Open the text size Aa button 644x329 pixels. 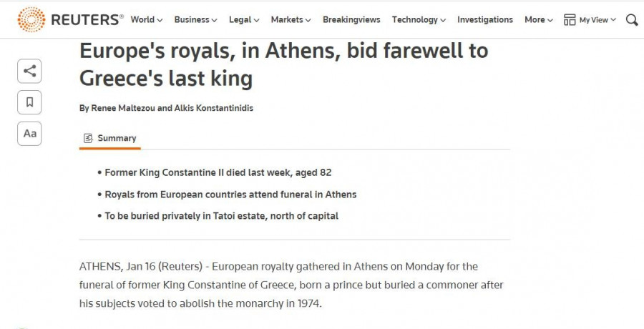(29, 134)
